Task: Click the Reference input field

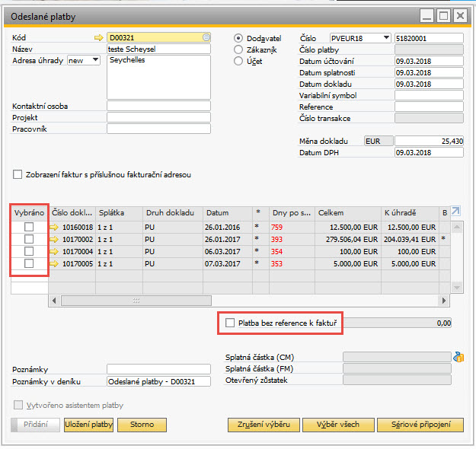Action: 429,107
